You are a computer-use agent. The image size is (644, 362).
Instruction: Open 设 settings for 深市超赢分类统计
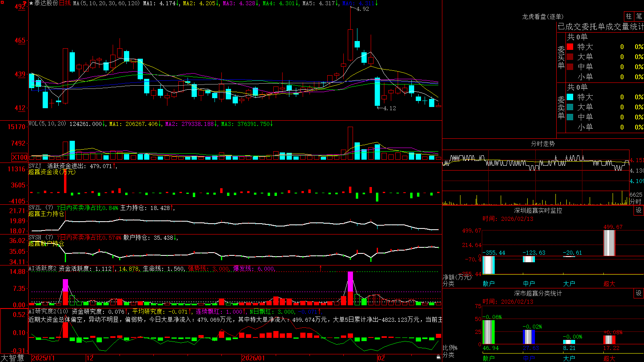tap(639, 293)
